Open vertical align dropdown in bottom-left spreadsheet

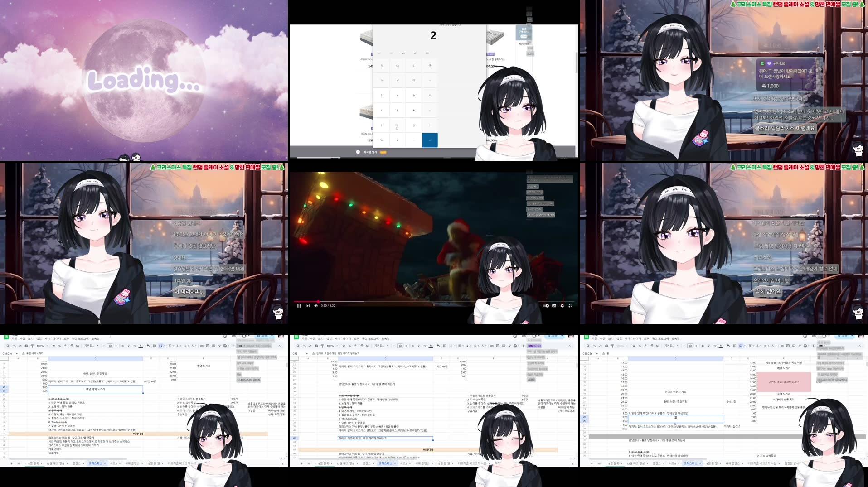178,346
